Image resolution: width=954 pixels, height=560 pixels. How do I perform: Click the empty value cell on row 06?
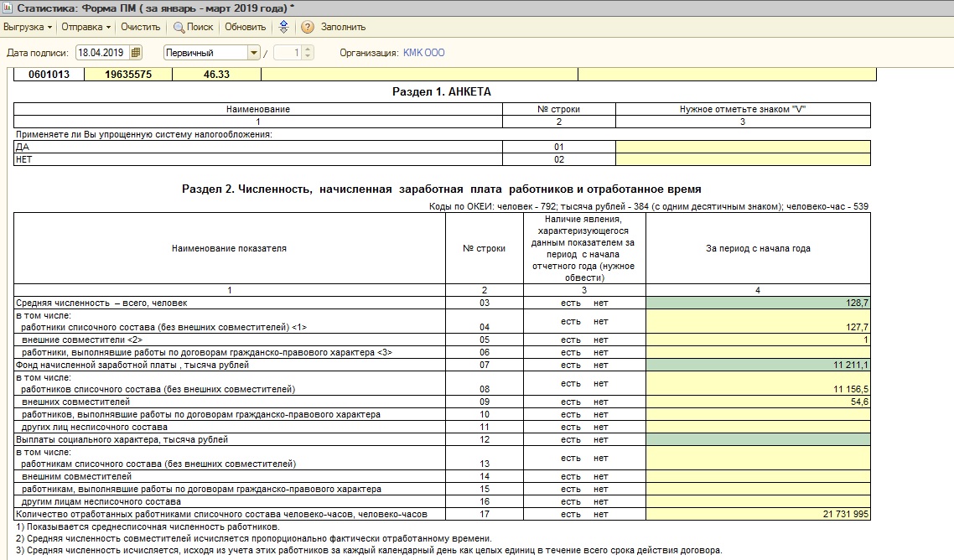(x=758, y=352)
